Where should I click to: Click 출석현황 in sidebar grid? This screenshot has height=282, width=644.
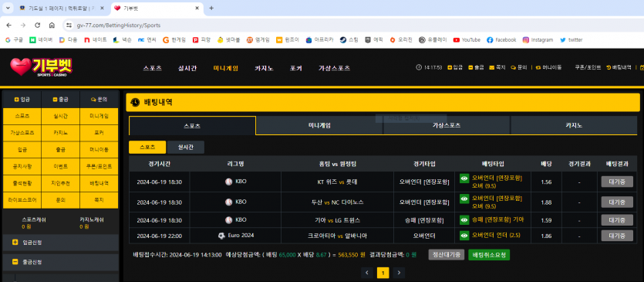(22, 184)
